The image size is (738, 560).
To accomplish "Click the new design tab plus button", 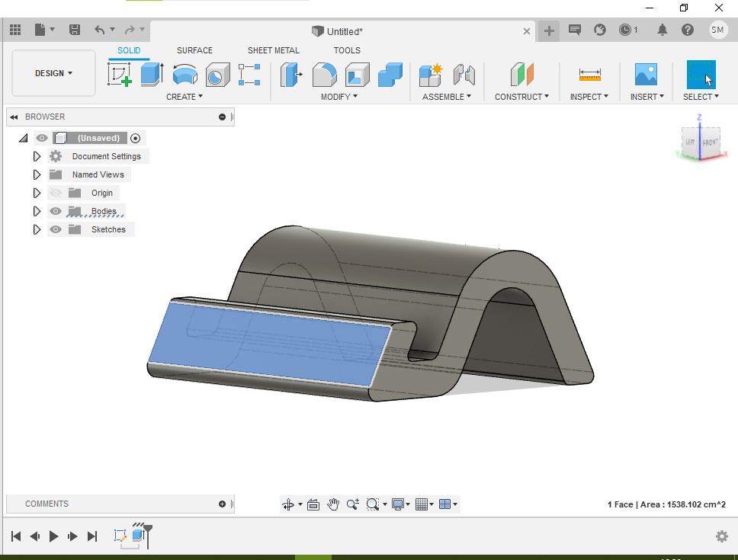I will (x=549, y=30).
